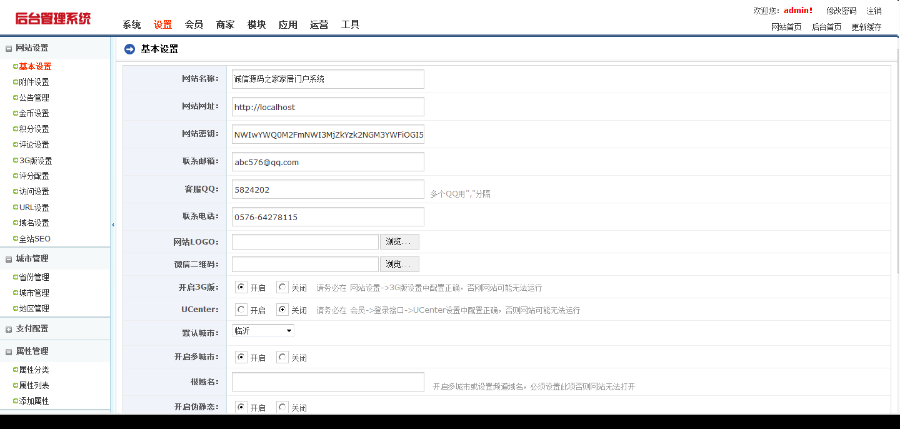Open the 模块 top menu
Screen dimensions: 900x429
[257, 25]
